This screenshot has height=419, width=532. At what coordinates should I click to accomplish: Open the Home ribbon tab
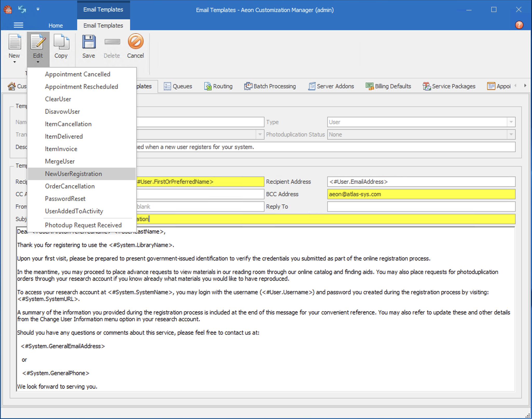point(56,25)
